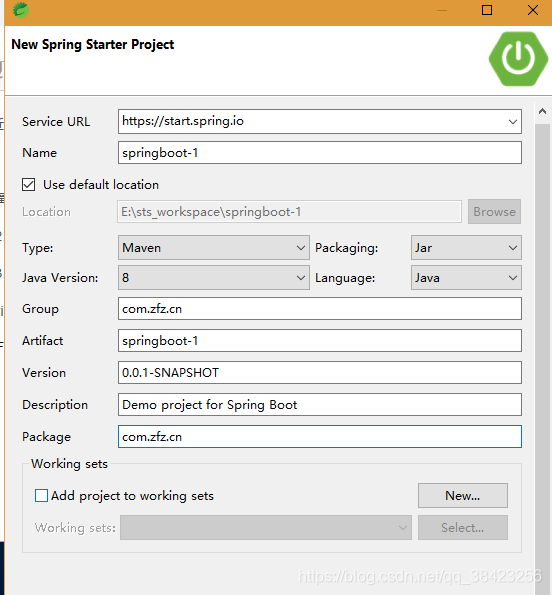552x595 pixels.
Task: Open the Service URL dropdown
Action: coord(513,122)
